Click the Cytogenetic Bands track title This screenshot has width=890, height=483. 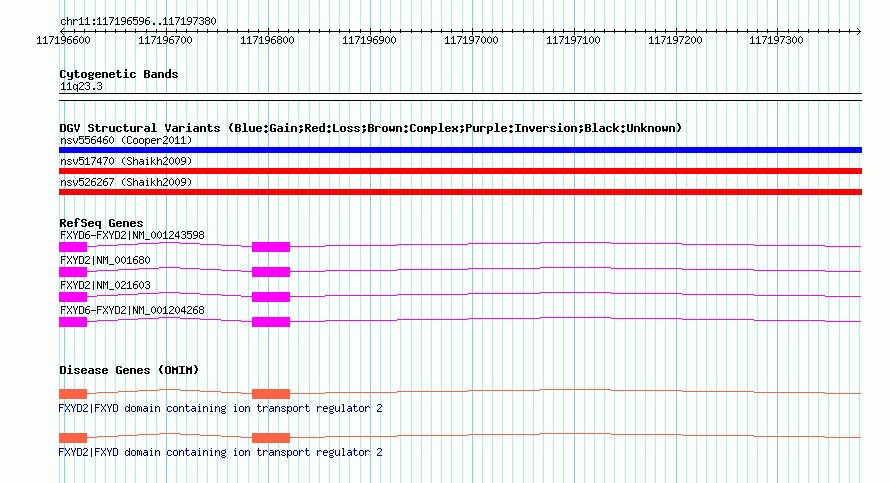pyautogui.click(x=119, y=74)
